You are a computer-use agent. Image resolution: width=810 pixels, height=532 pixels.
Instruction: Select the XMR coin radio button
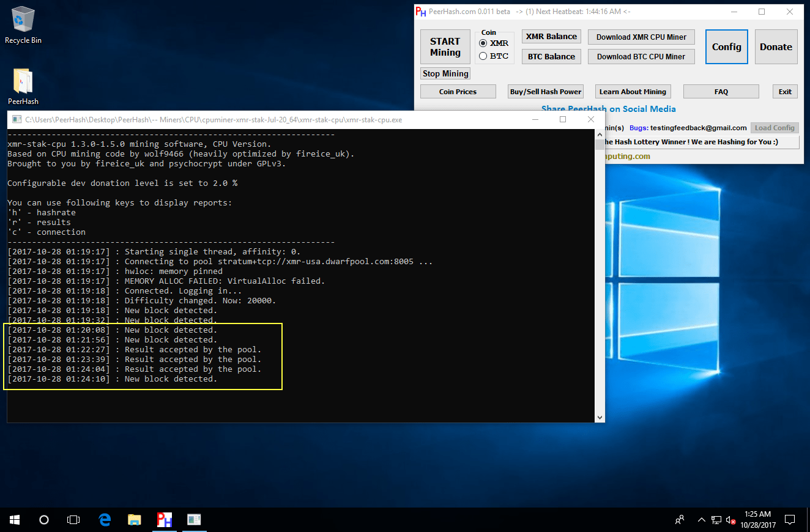pos(483,43)
